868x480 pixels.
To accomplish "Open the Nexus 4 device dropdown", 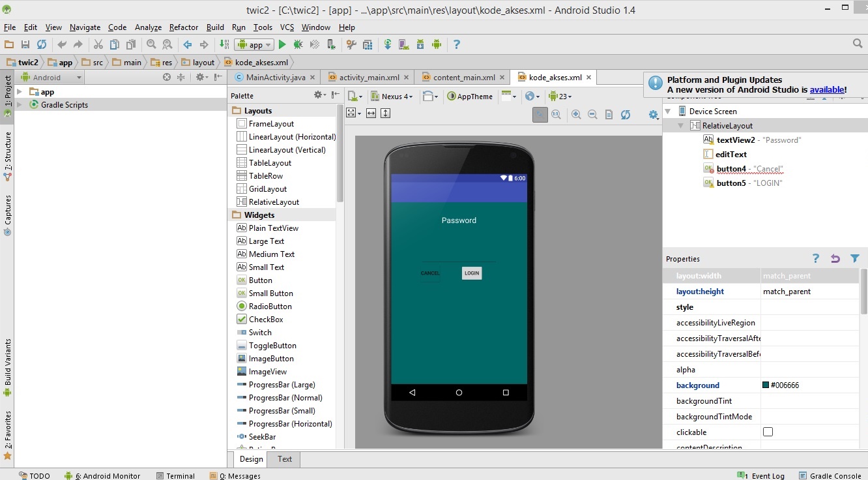I will (392, 96).
